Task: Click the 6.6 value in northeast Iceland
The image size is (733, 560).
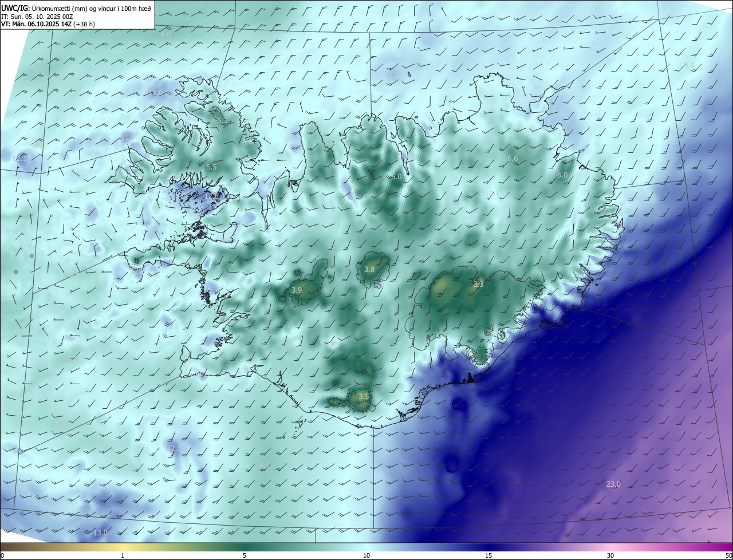Action: click(x=513, y=159)
